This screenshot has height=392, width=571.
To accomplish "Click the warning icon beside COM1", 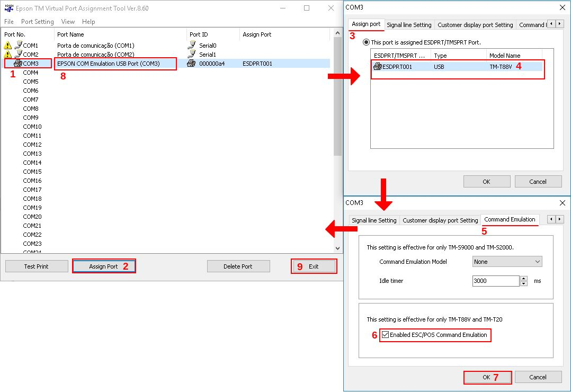I will click(x=7, y=45).
